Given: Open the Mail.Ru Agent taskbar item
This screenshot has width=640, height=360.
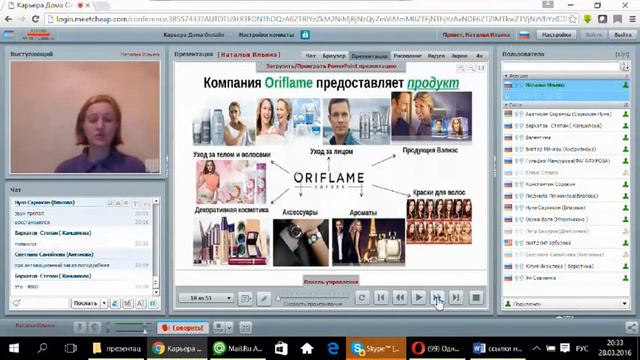Looking at the screenshot, I should pyautogui.click(x=238, y=349).
